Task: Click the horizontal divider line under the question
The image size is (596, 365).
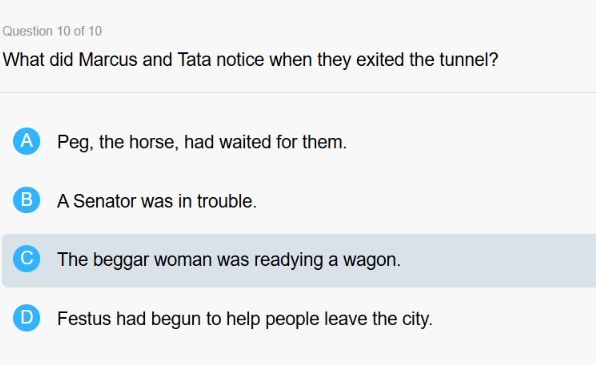Action: (298, 92)
